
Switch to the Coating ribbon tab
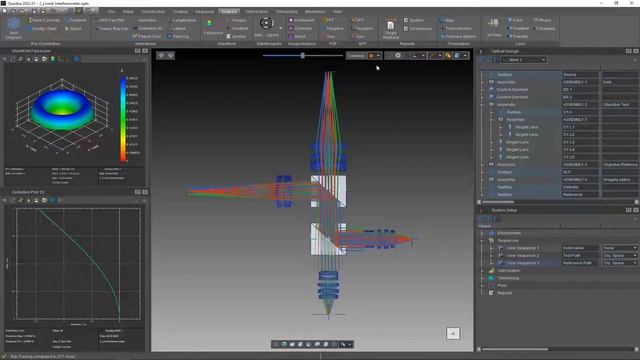coord(180,11)
